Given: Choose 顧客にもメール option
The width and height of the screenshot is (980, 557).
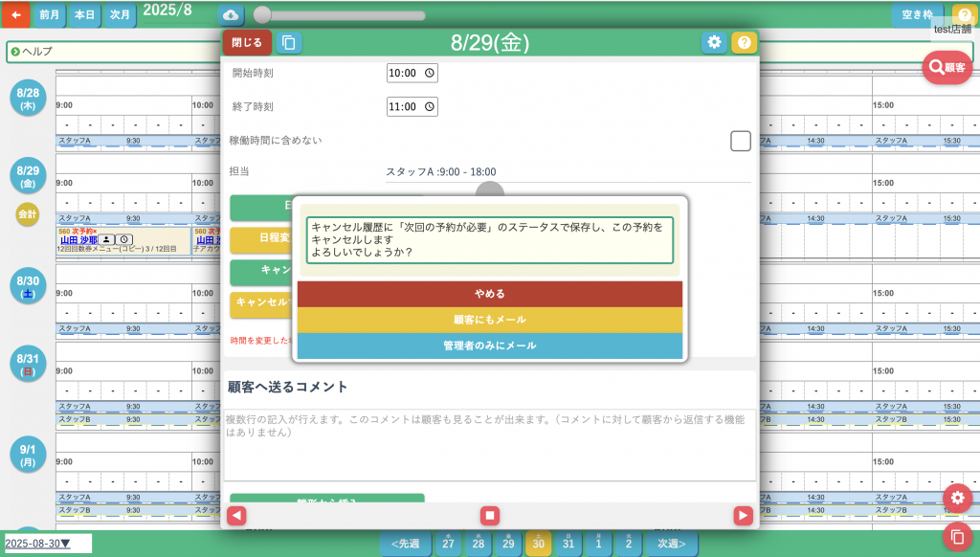Looking at the screenshot, I should [490, 320].
